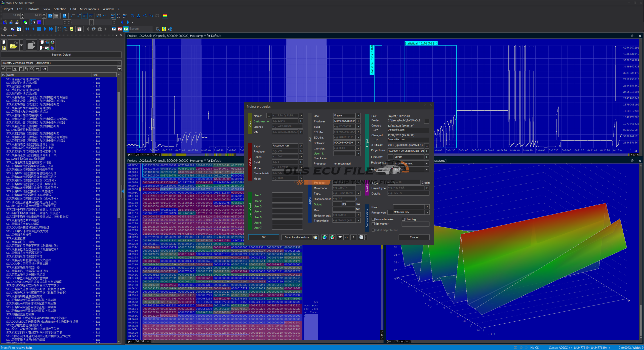
Task: Click the section sign button in dialog
Action: 353,237
